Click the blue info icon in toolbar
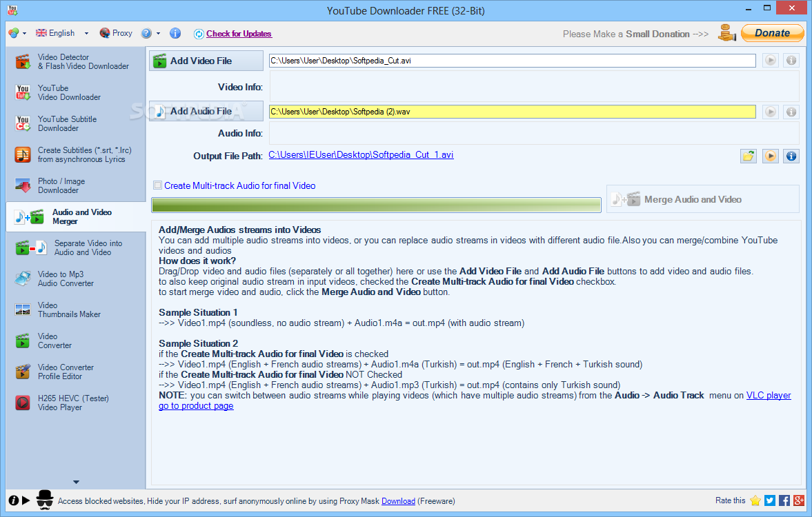The height and width of the screenshot is (517, 812). click(175, 33)
